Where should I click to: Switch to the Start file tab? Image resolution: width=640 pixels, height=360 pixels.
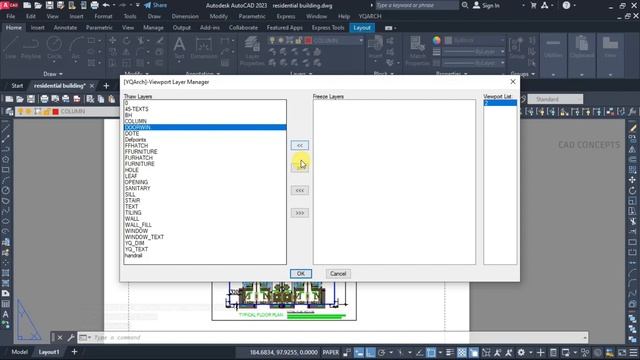click(x=17, y=86)
